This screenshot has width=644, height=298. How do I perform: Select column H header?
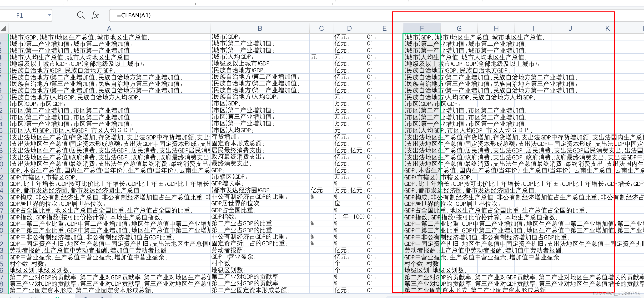496,29
